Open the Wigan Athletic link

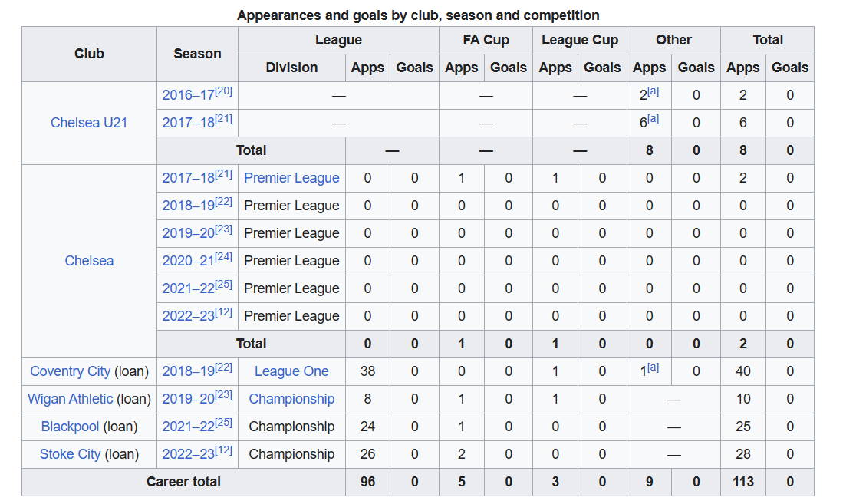71,399
